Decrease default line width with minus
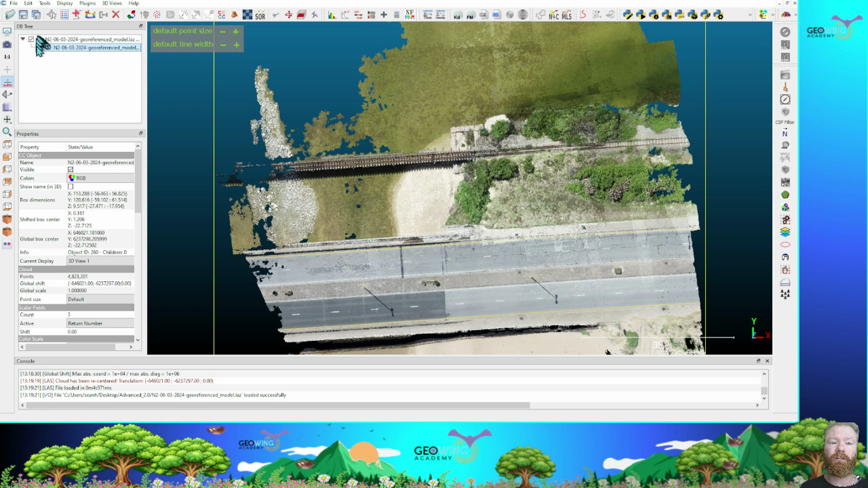 [223, 45]
